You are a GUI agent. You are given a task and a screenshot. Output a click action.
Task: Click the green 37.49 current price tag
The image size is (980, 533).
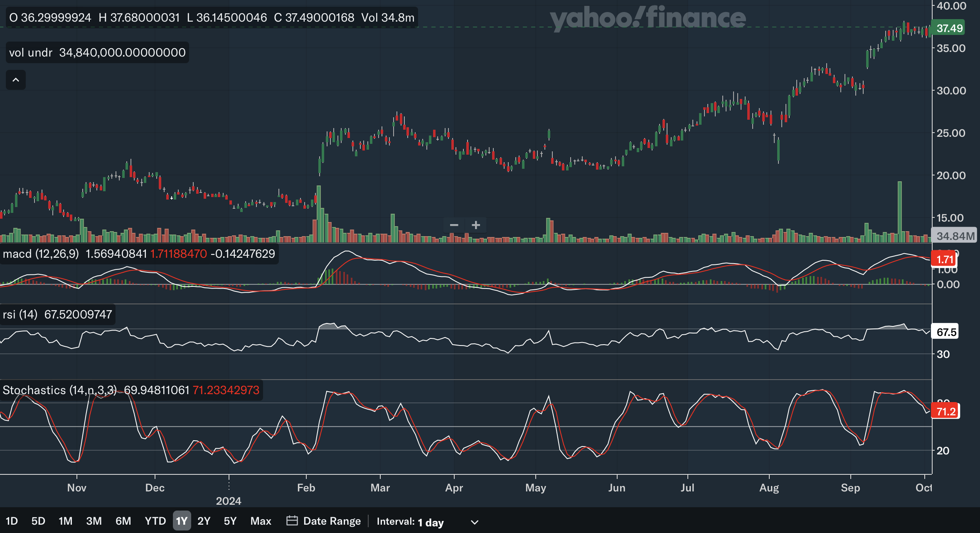click(x=949, y=28)
